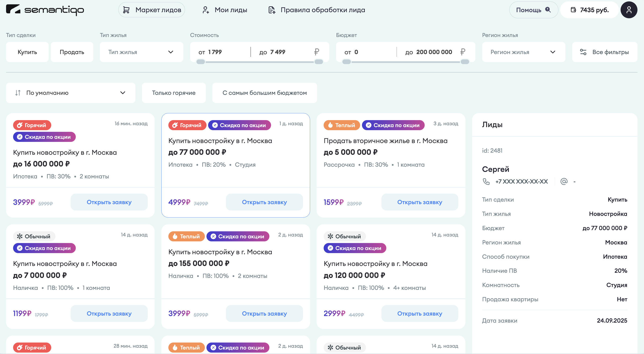Click the sort arrows icon by По умолчанию
Viewport: 644px width, 354px height.
coord(18,93)
